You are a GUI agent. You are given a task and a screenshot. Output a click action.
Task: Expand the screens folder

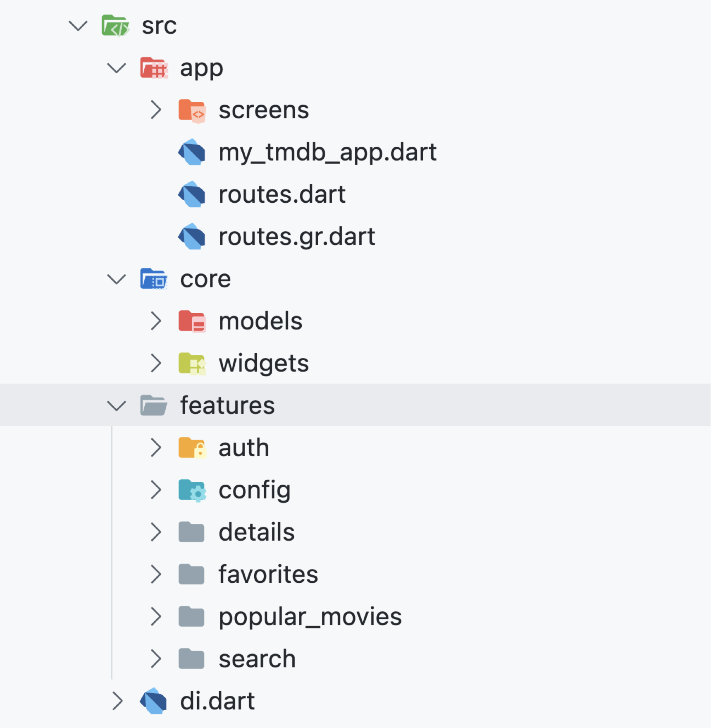click(155, 110)
